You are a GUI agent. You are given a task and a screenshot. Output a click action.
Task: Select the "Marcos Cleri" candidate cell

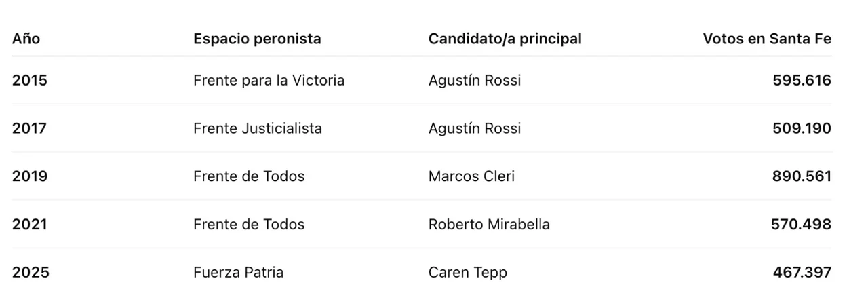click(471, 176)
